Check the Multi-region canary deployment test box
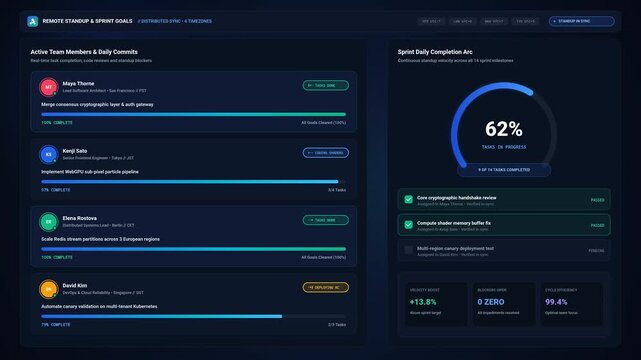641x360 pixels. (408, 250)
